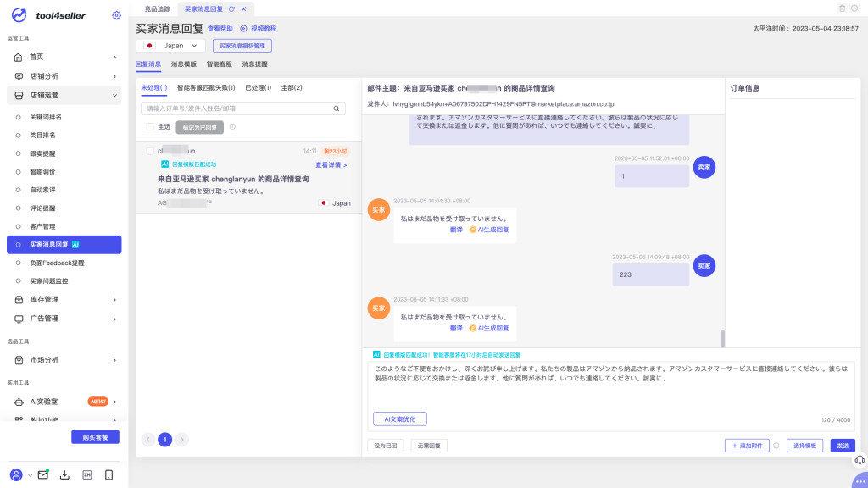The height and width of the screenshot is (488, 868).
Task: Click clock history icon at top right
Action: 854,8
